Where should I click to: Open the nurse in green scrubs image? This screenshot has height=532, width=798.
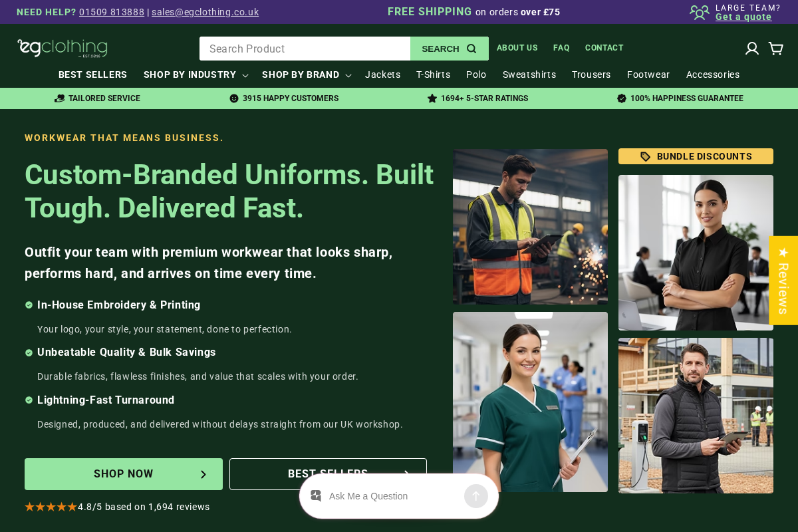coord(530,402)
